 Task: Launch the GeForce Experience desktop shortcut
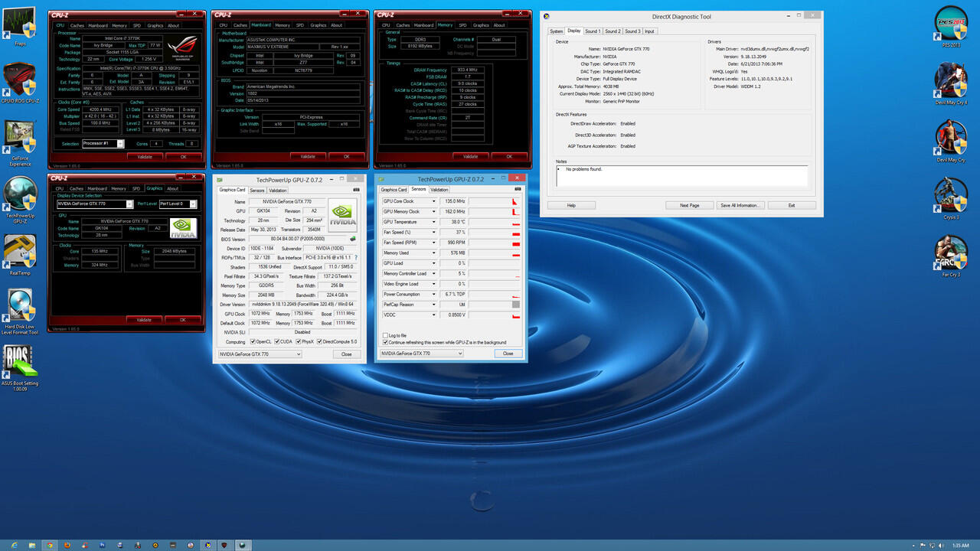point(20,142)
